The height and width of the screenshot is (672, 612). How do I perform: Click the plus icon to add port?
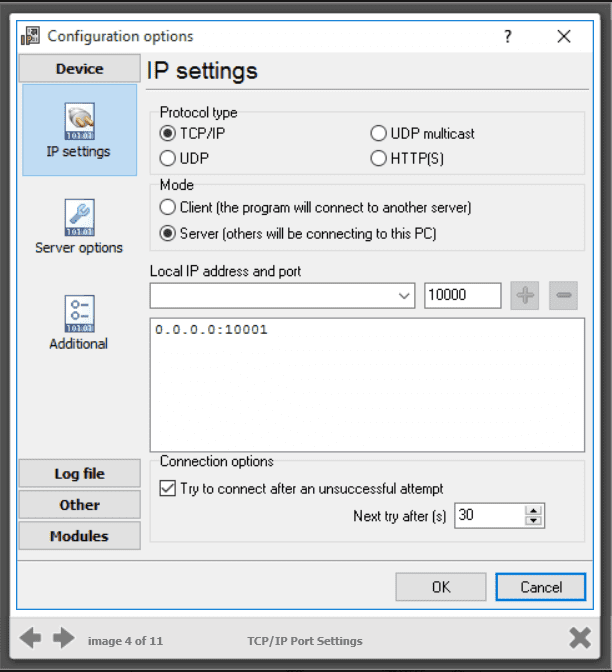pos(525,295)
